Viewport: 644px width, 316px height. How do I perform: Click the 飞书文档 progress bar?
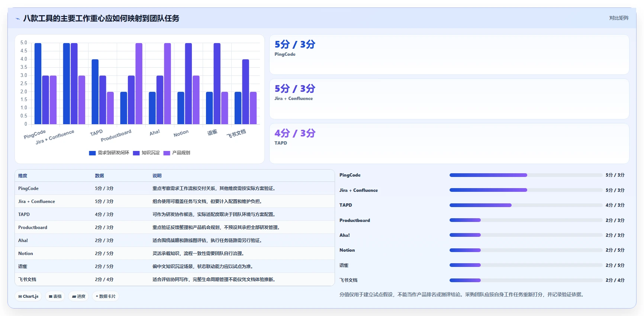[526, 280]
